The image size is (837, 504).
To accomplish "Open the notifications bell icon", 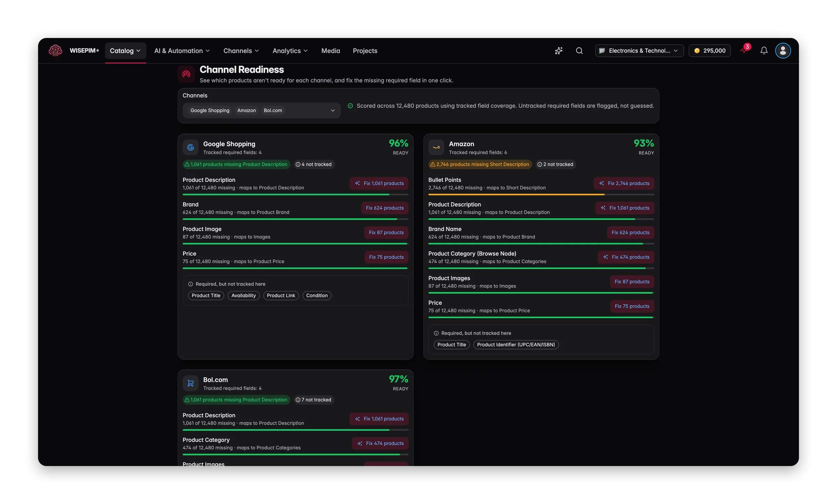I will (764, 51).
